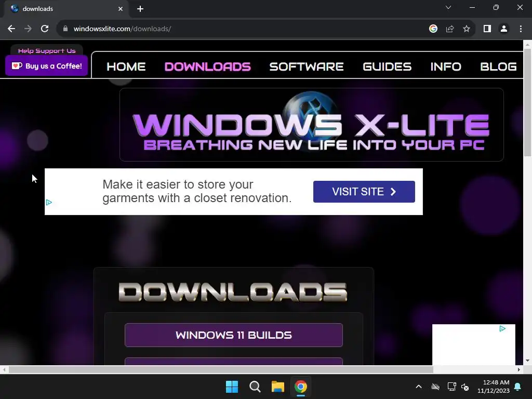Click the scroll left arrow
The height and width of the screenshot is (399, 532).
[x=4, y=369]
